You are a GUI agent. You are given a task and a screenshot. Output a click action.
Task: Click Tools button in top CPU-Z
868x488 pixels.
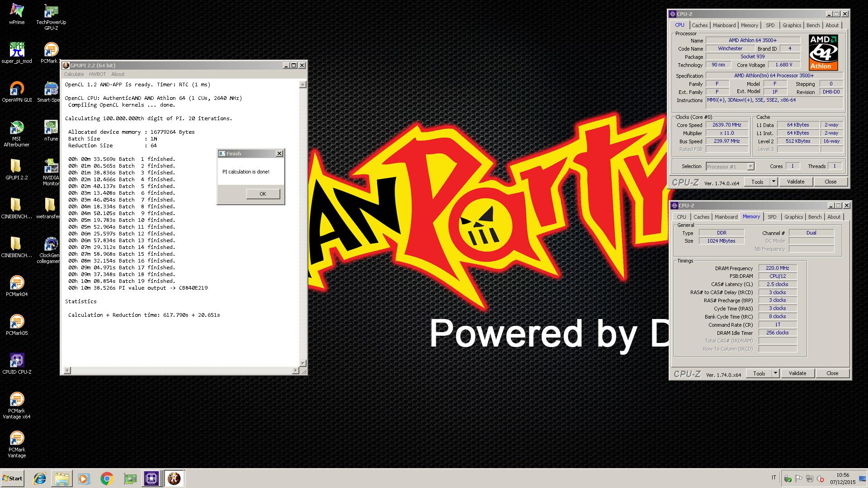pos(757,182)
